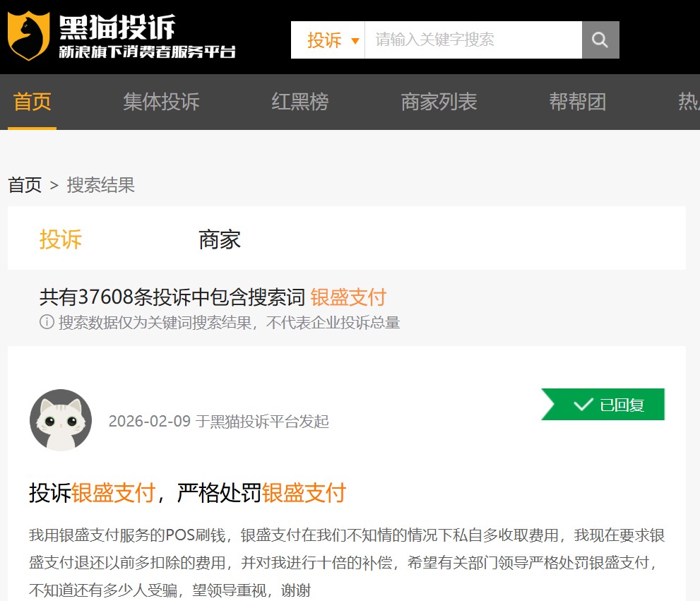This screenshot has width=700, height=601.
Task: Click the complaint text starting 我用银盛支付服务的POS刷钱
Action: click(347, 563)
